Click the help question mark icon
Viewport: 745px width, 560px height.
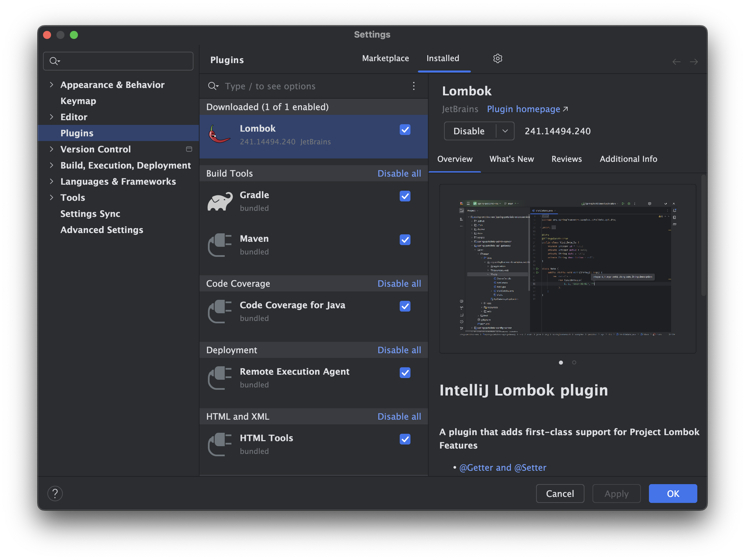55,494
